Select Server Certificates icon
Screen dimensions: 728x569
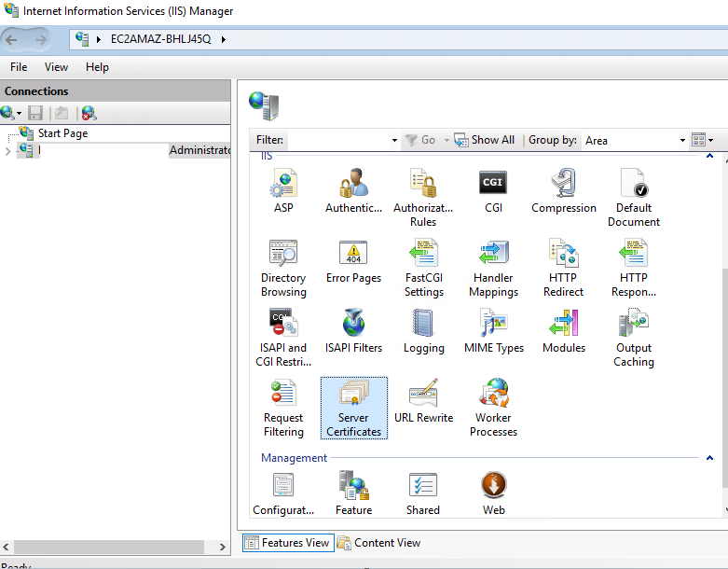354,408
